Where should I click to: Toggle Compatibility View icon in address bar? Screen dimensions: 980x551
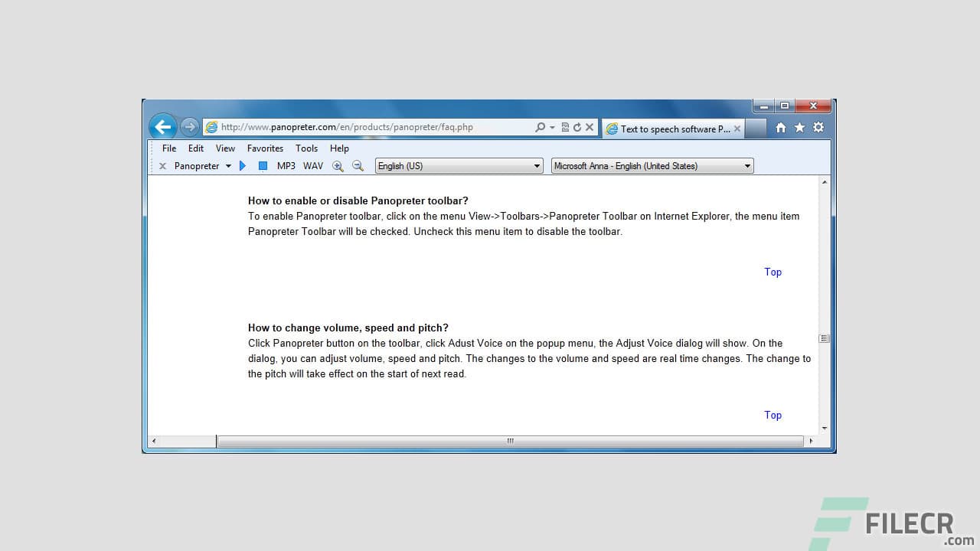point(565,127)
